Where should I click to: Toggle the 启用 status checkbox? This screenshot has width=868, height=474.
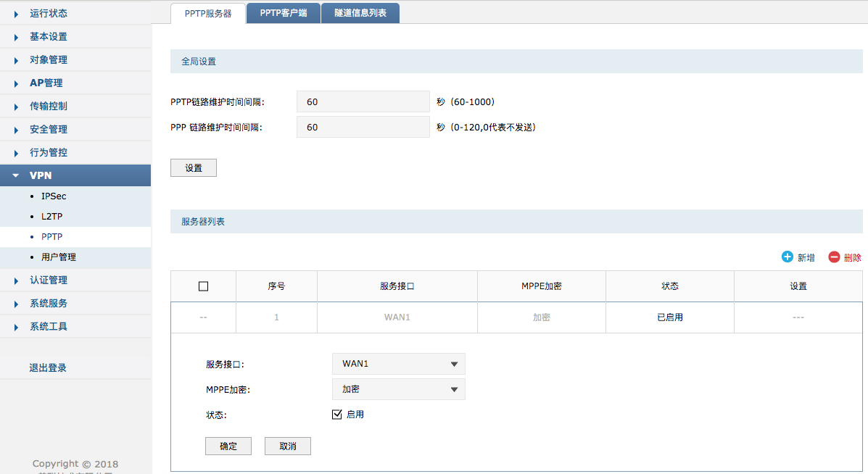(336, 415)
